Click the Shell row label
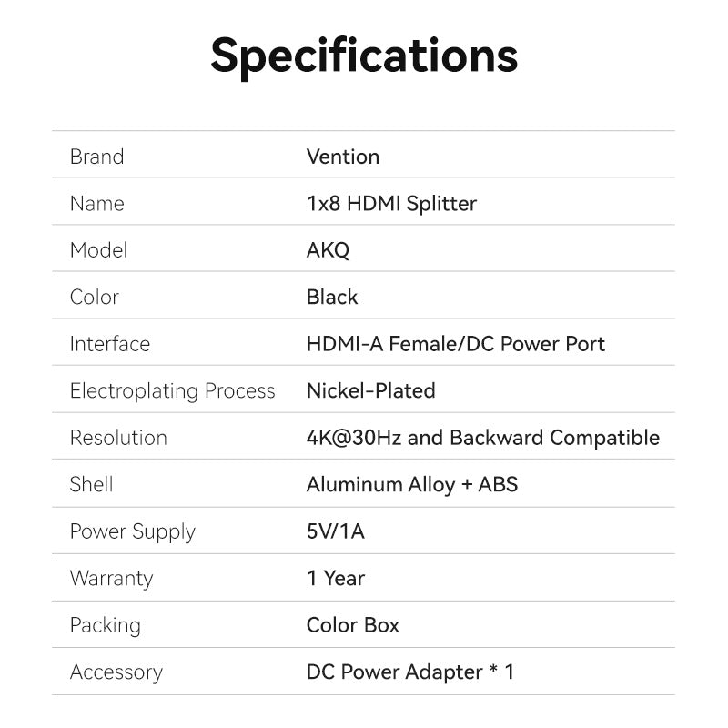This screenshot has width=728, height=728. pyautogui.click(x=91, y=485)
